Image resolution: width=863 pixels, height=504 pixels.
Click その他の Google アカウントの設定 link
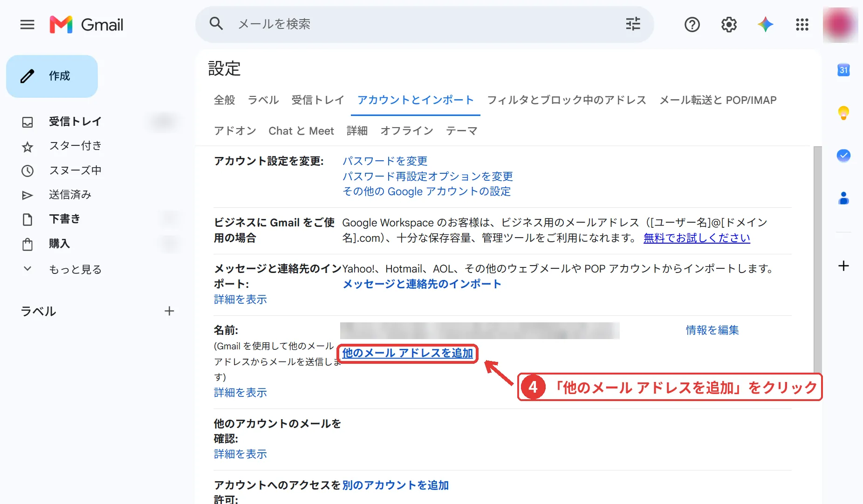426,191
